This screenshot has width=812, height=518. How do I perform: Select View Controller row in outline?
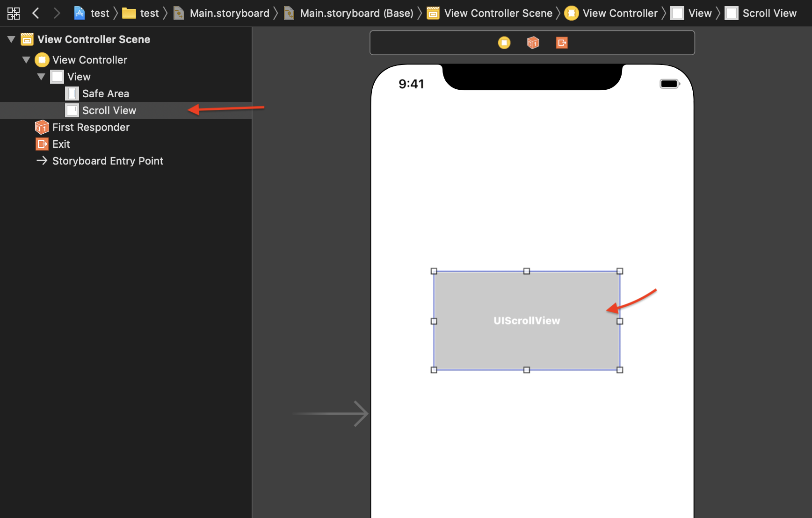126,60
